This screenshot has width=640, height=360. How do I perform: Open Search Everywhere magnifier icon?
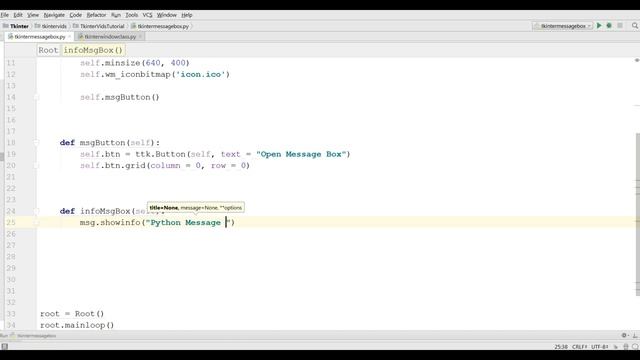pos(635,26)
